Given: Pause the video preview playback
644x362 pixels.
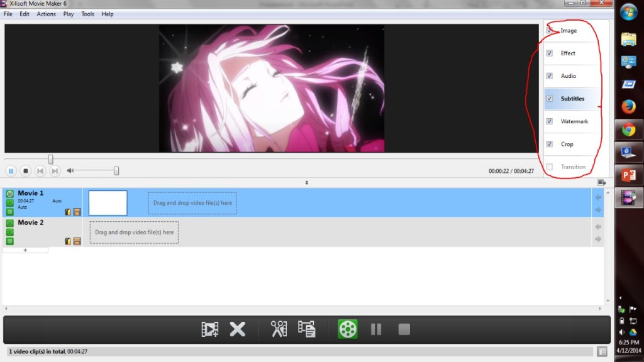Looking at the screenshot, I should pyautogui.click(x=11, y=171).
